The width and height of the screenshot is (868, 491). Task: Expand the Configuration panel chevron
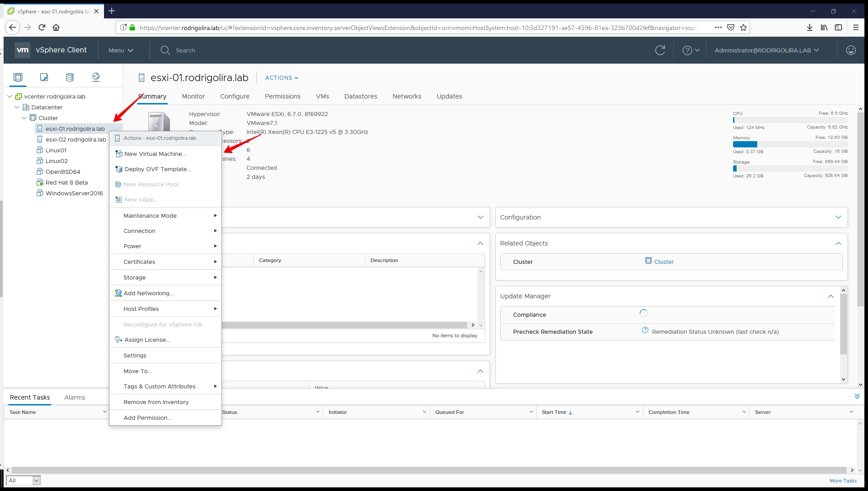pos(838,217)
